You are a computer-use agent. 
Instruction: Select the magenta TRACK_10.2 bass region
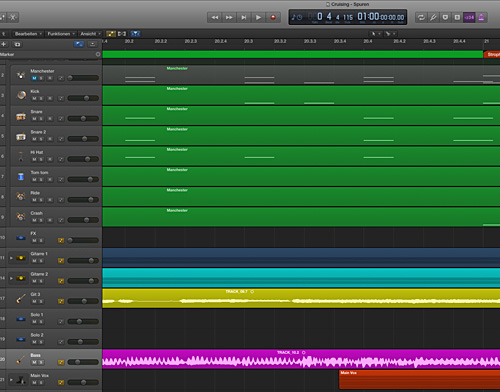coord(301,359)
